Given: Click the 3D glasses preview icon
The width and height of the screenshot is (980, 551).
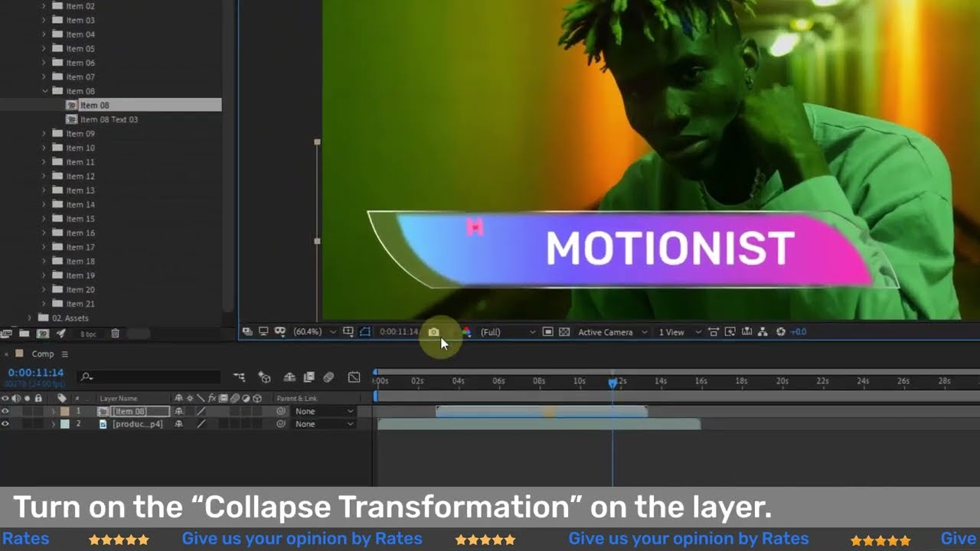Looking at the screenshot, I should [279, 332].
